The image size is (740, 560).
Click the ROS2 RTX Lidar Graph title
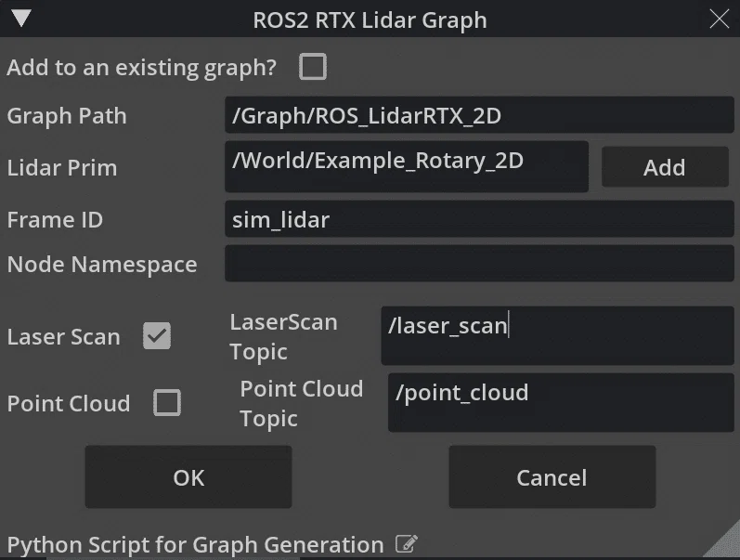[370, 20]
